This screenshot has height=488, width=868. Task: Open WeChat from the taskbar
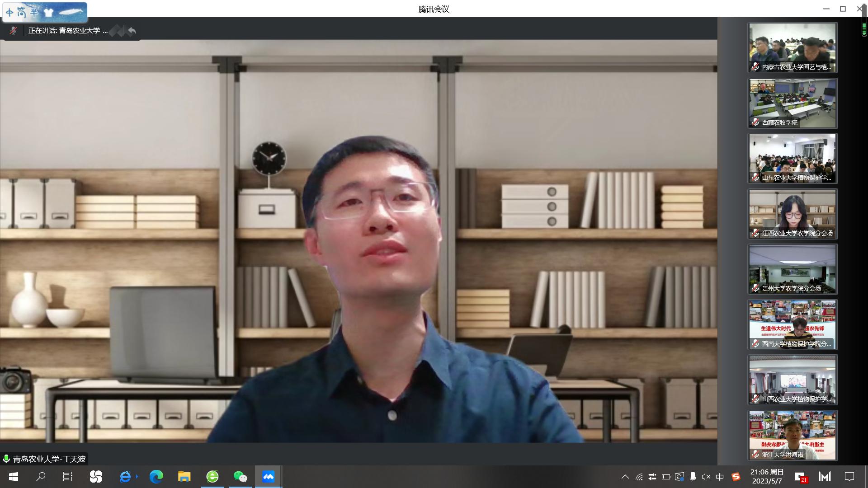pyautogui.click(x=240, y=477)
